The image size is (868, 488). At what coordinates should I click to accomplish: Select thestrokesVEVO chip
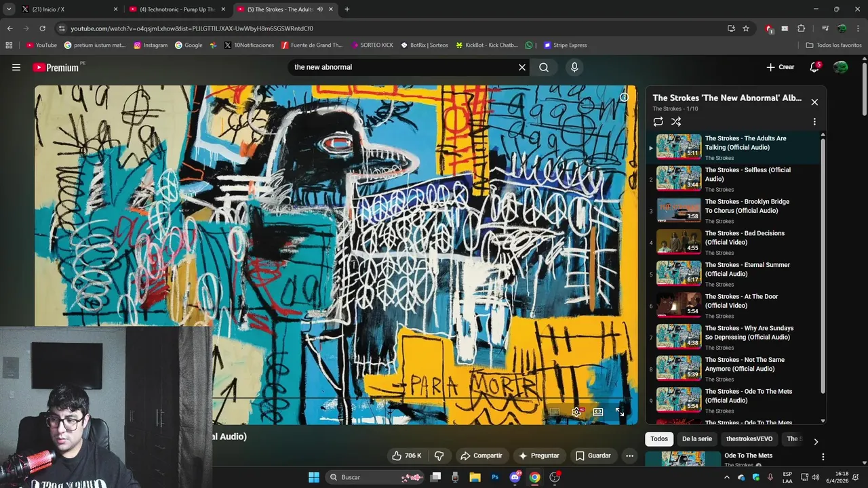(749, 439)
